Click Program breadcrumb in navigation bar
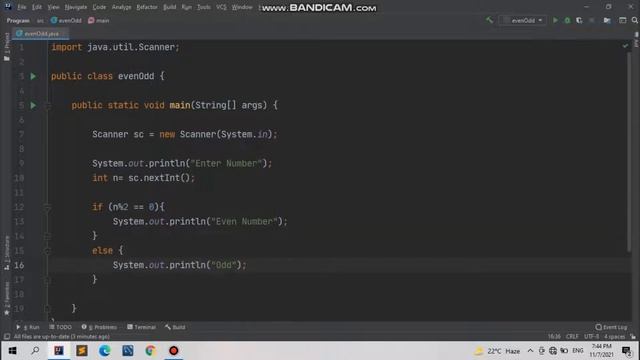Screen dimensions: 640x360 18,20
